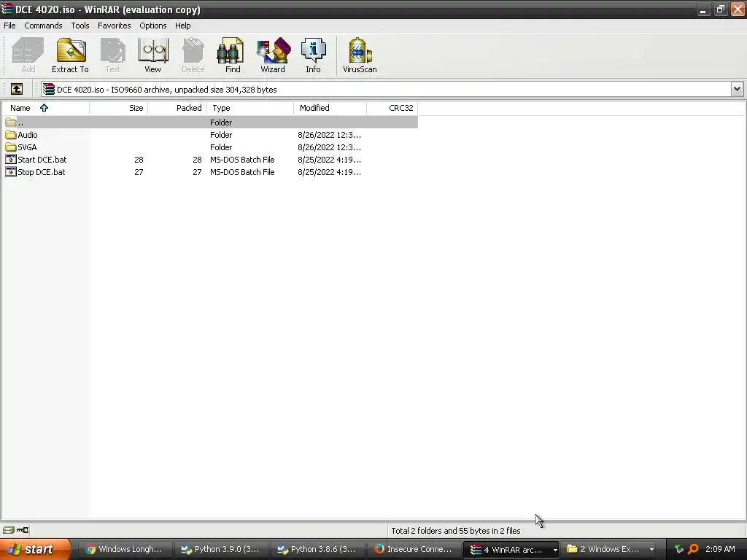The width and height of the screenshot is (747, 560).
Task: Click the search tray icon in taskbar
Action: [x=693, y=549]
